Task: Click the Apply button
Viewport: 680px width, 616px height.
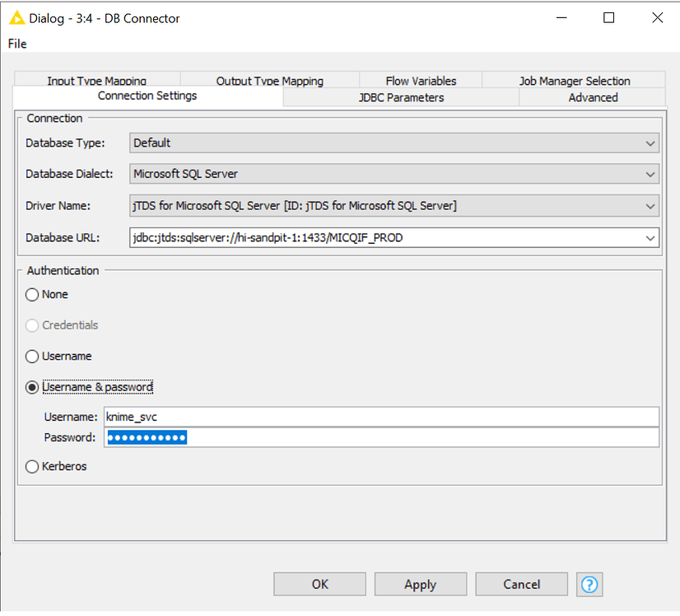Action: 421,584
